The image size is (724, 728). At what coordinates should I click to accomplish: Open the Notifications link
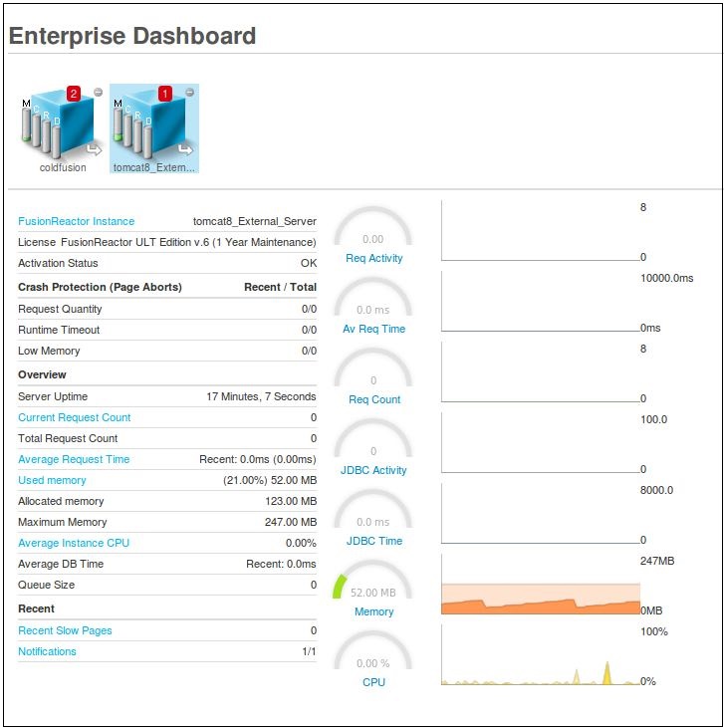[x=47, y=651]
